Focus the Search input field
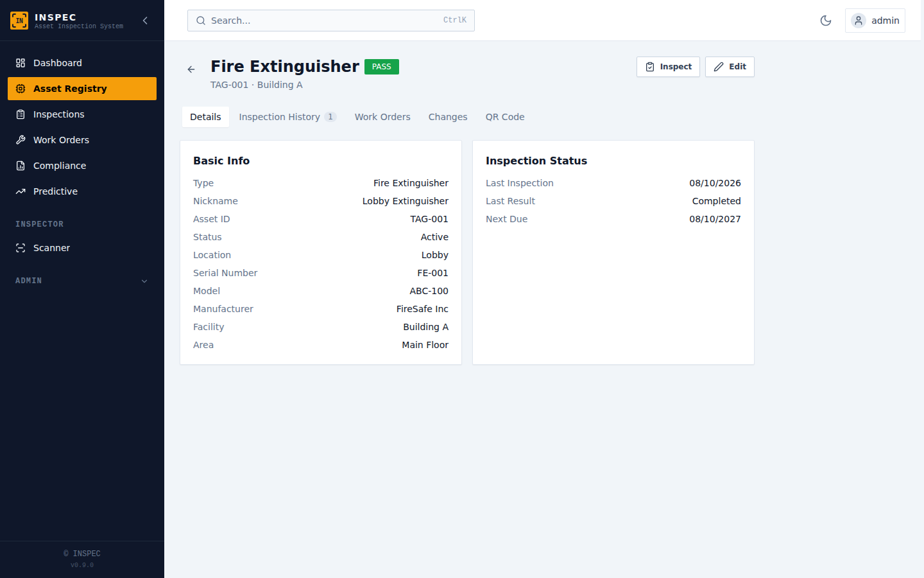 click(331, 21)
